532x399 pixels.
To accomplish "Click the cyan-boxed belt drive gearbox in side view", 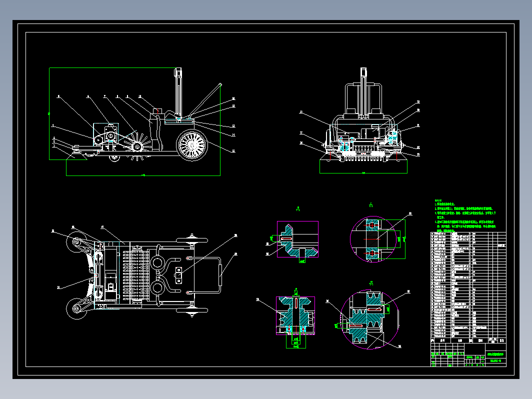I will coord(106,134).
